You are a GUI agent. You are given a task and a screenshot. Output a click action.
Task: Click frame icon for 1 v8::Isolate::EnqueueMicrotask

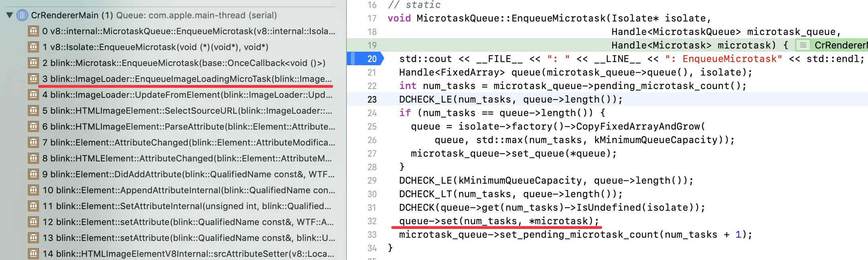click(33, 47)
